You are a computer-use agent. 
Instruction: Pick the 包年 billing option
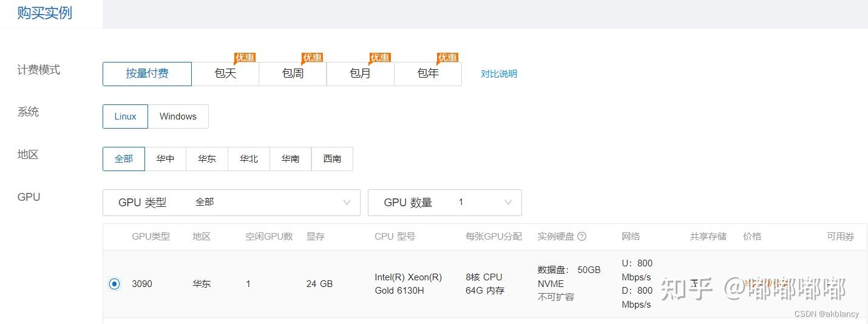428,74
